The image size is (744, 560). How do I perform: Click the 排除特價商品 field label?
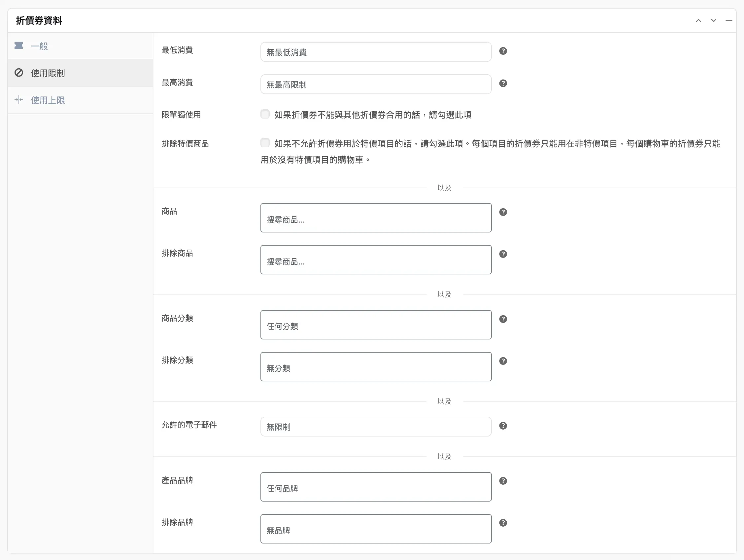point(185,144)
